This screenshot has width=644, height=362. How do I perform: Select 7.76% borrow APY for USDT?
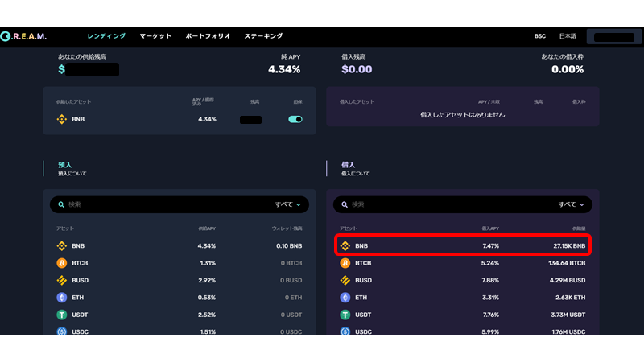pyautogui.click(x=490, y=315)
